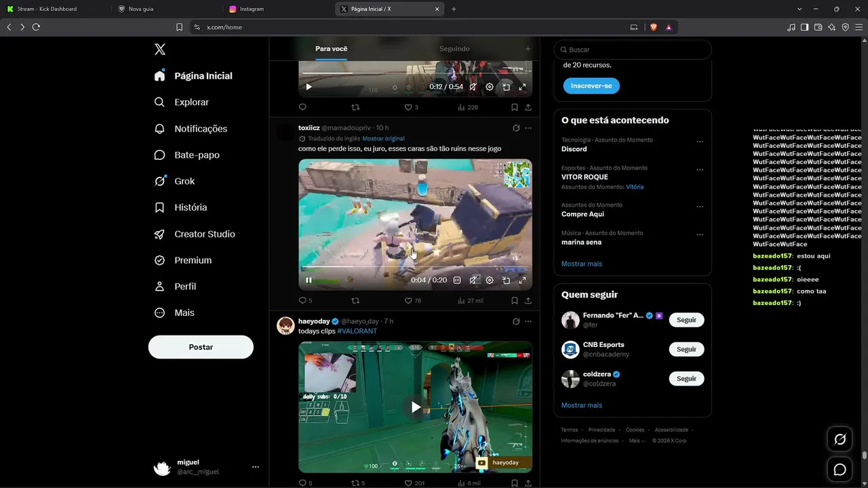Screen dimensions: 868x488
Task: Follow CNB Esports with Seguir button
Action: pyautogui.click(x=686, y=349)
